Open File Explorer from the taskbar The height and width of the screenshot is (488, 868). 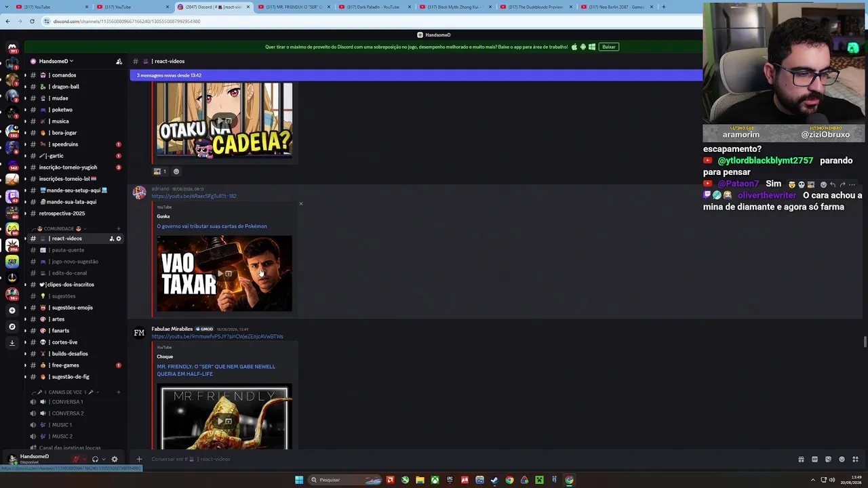pos(420,480)
